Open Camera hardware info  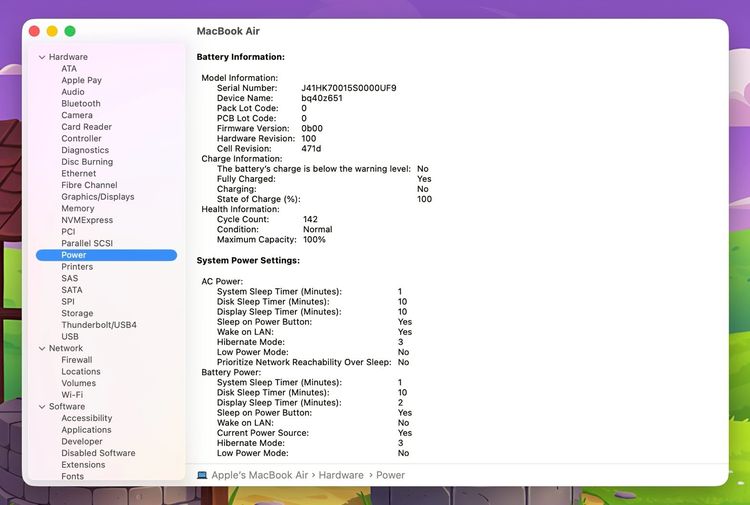pos(77,115)
